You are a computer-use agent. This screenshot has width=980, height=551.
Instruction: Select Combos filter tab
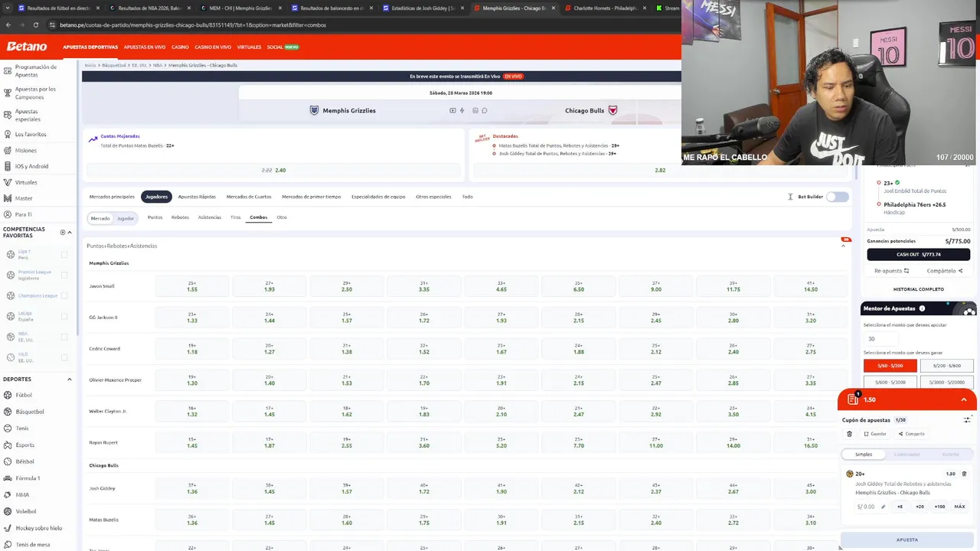coord(259,217)
